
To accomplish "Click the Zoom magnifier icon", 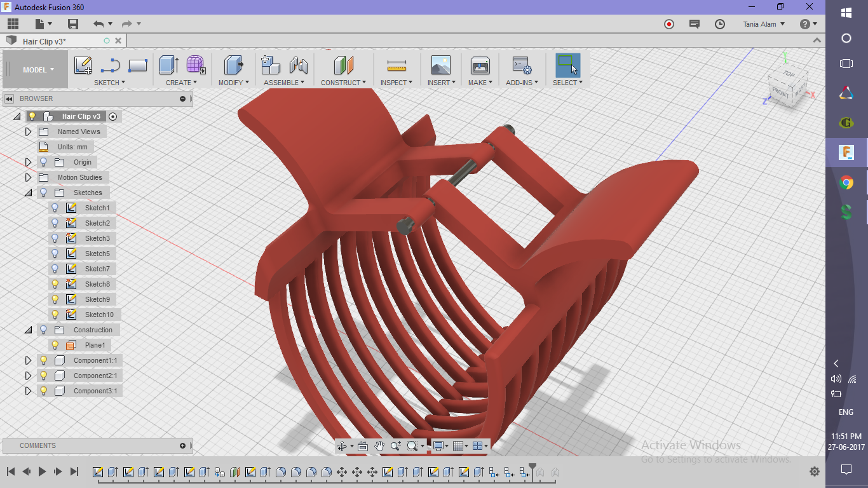I will point(396,446).
